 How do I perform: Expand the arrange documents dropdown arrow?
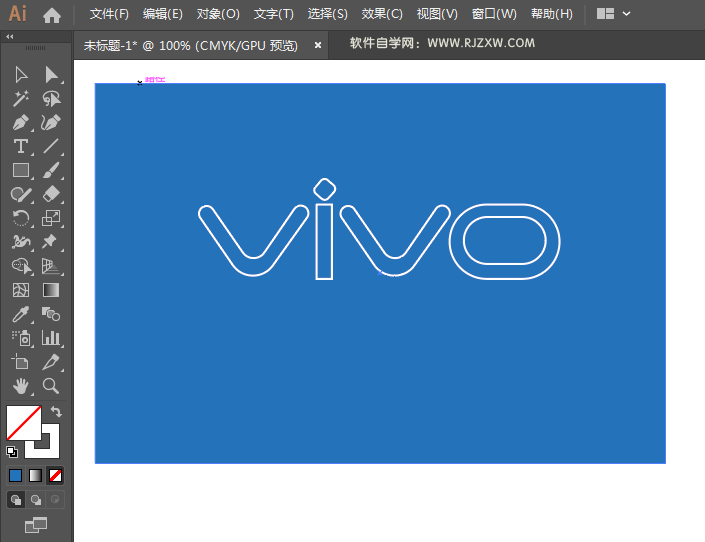[626, 14]
